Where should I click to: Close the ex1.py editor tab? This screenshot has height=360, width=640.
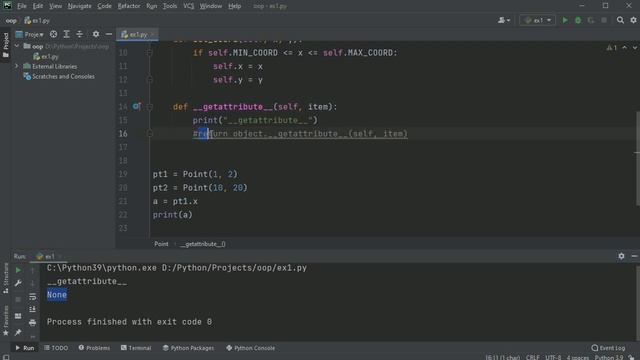(153, 35)
